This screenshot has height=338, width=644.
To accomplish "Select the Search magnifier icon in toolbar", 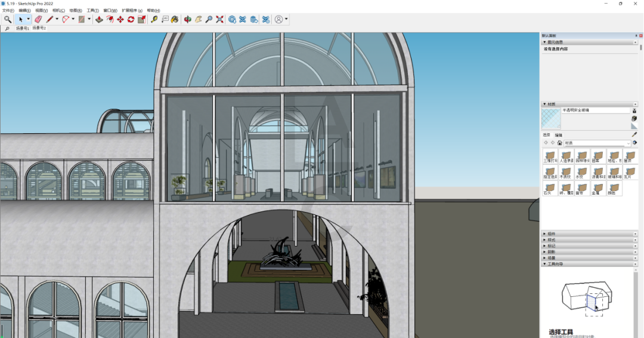I will (x=7, y=19).
